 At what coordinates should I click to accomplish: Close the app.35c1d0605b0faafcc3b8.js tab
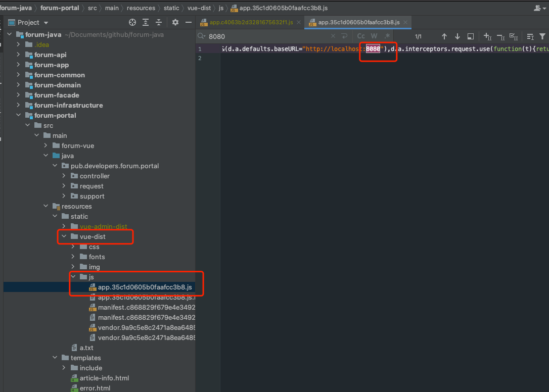405,22
